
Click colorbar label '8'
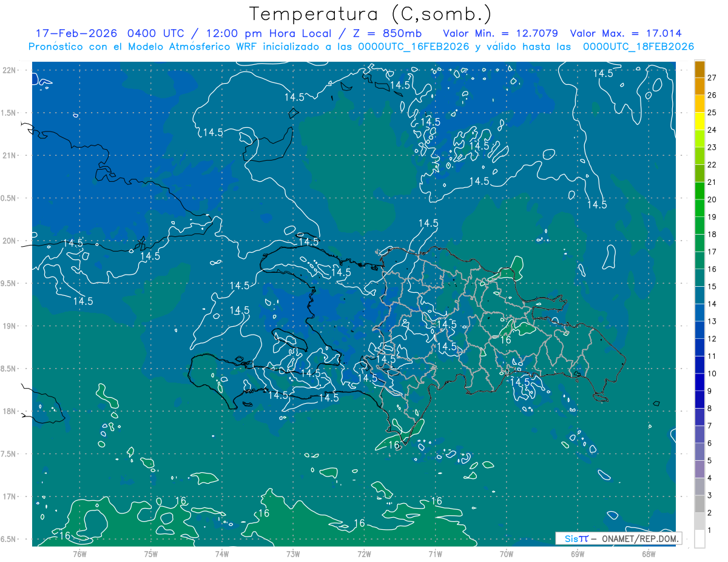(x=710, y=409)
